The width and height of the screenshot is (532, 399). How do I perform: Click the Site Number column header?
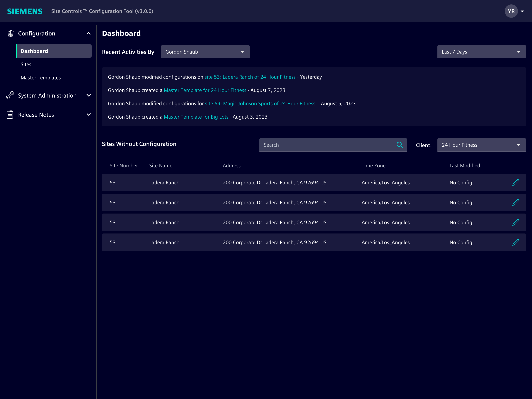tap(124, 166)
